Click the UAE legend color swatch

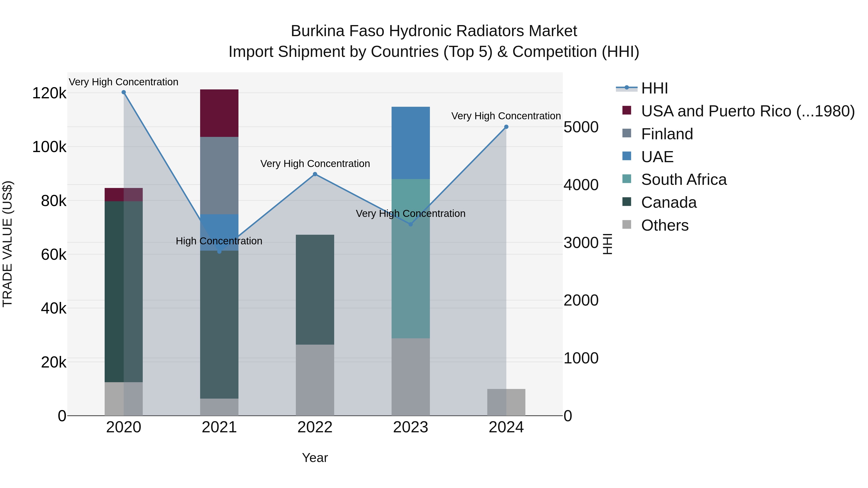[x=627, y=156]
